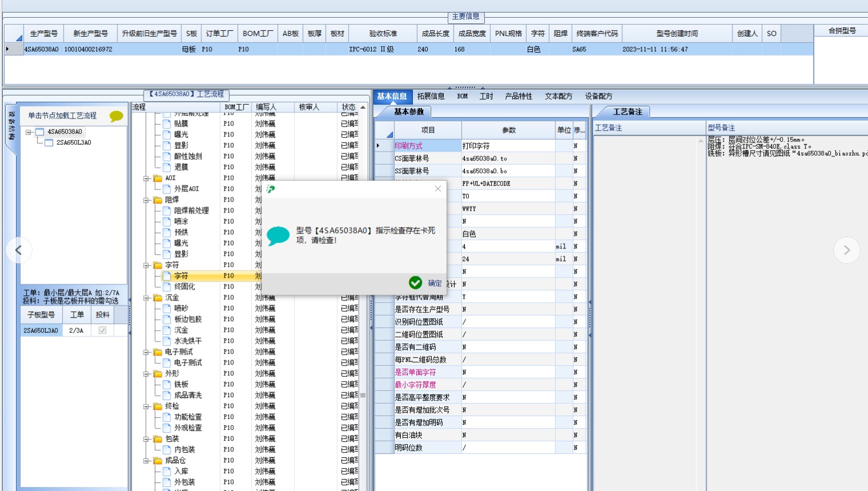Click the CS面菲林号 parameter value 4sa65038a0.to
The height and width of the screenshot is (491, 868).
(x=508, y=159)
